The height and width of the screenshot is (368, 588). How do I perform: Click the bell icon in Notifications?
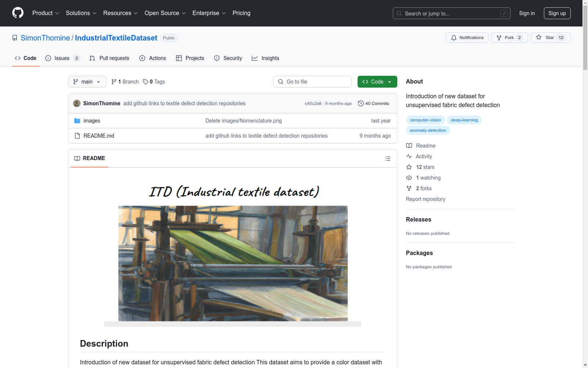pyautogui.click(x=454, y=38)
